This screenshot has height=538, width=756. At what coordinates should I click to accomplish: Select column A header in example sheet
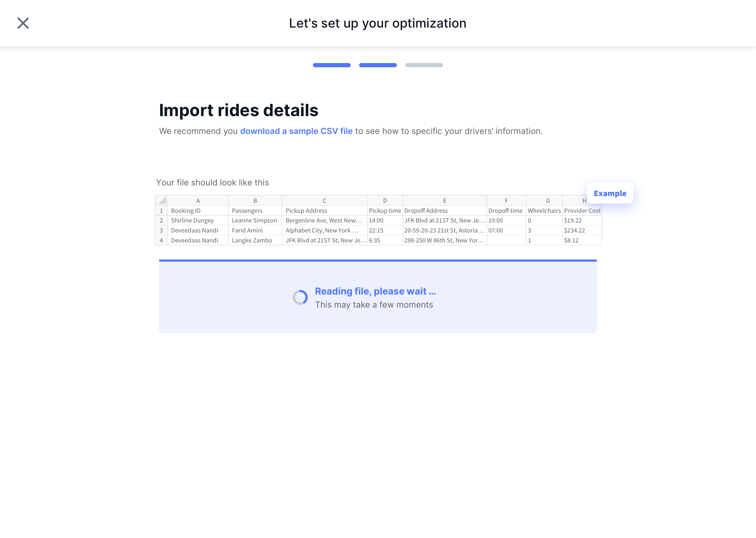pyautogui.click(x=198, y=200)
